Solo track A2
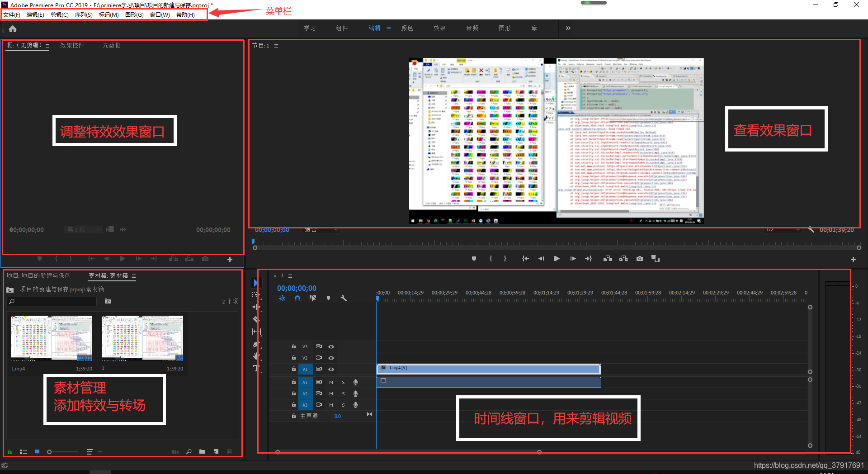868x474 pixels. tap(343, 393)
